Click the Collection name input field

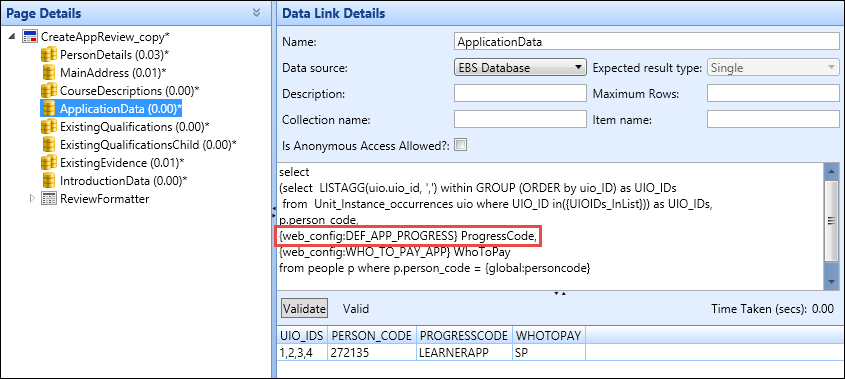[x=520, y=119]
